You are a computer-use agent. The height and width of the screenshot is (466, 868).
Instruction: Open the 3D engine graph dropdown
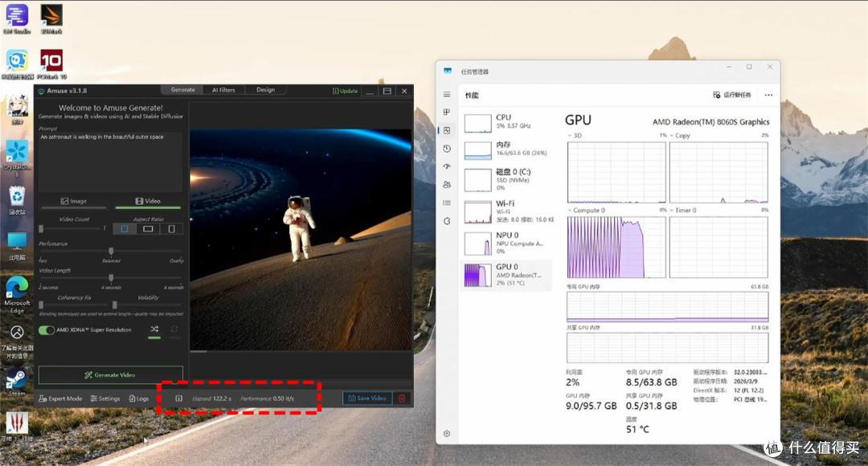point(574,136)
